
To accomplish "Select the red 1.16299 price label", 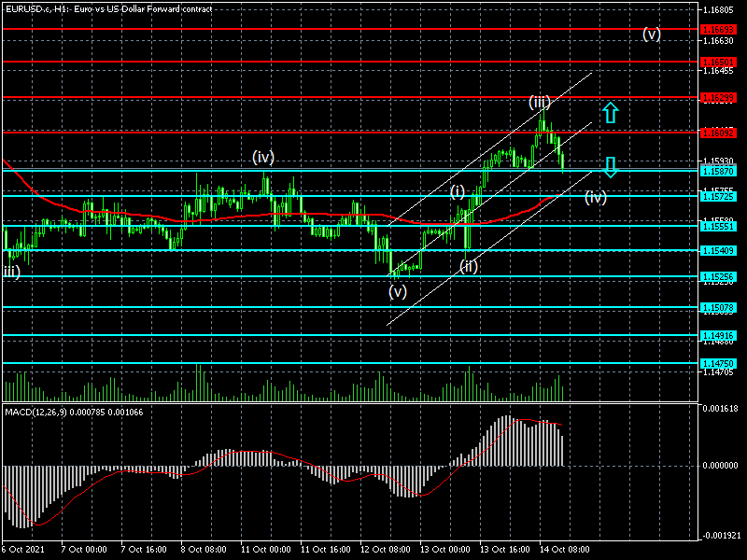I will click(718, 98).
